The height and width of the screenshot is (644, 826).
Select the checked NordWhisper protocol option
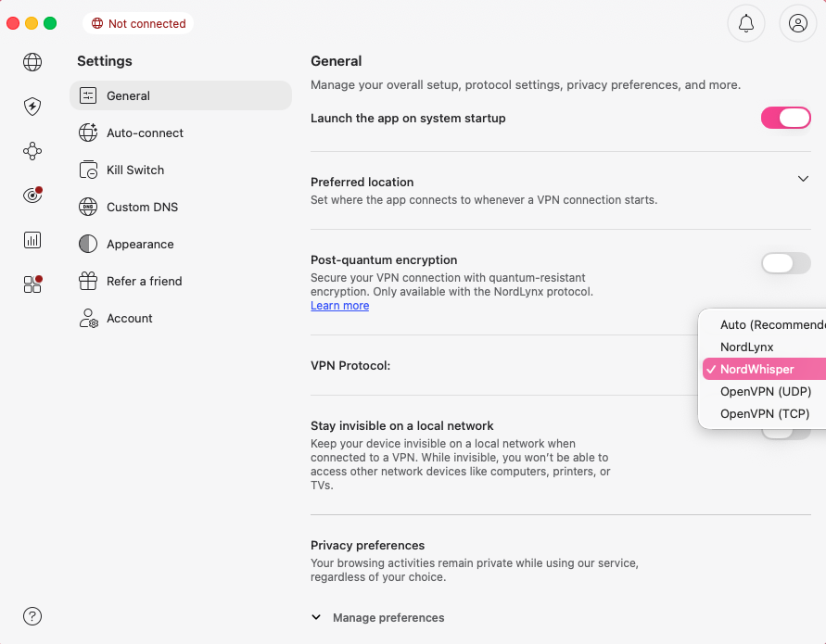(x=764, y=369)
